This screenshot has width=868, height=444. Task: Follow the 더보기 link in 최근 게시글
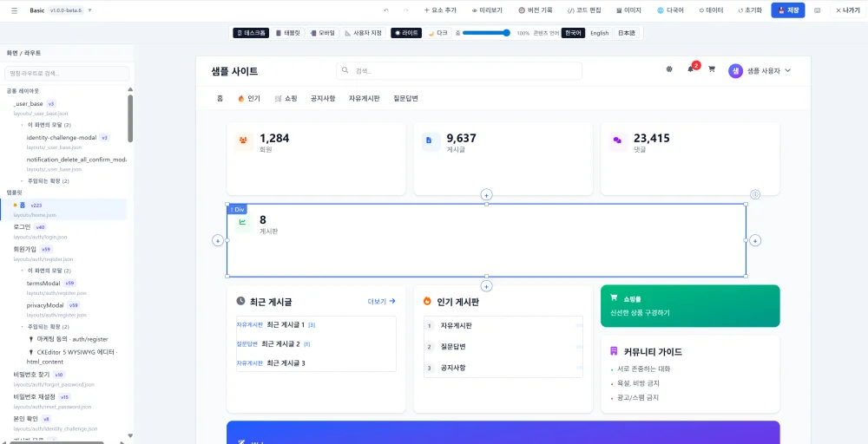coord(382,301)
